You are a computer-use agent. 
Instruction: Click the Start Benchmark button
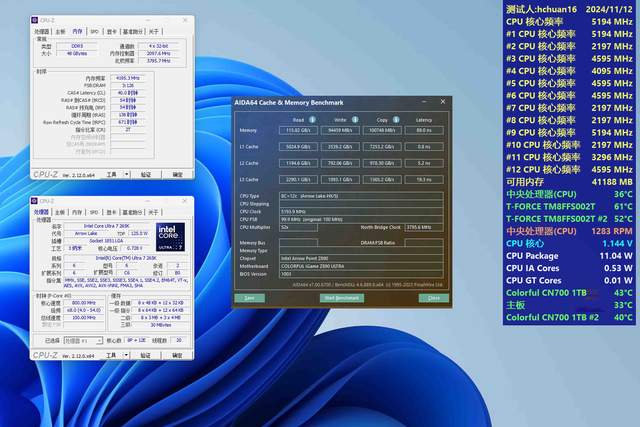coord(342,298)
